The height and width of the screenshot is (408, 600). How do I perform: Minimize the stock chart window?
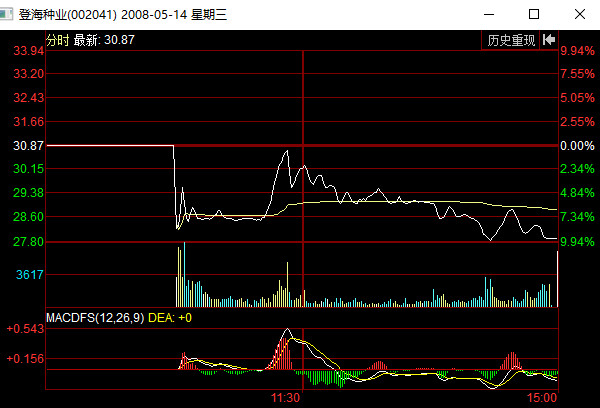[487, 14]
